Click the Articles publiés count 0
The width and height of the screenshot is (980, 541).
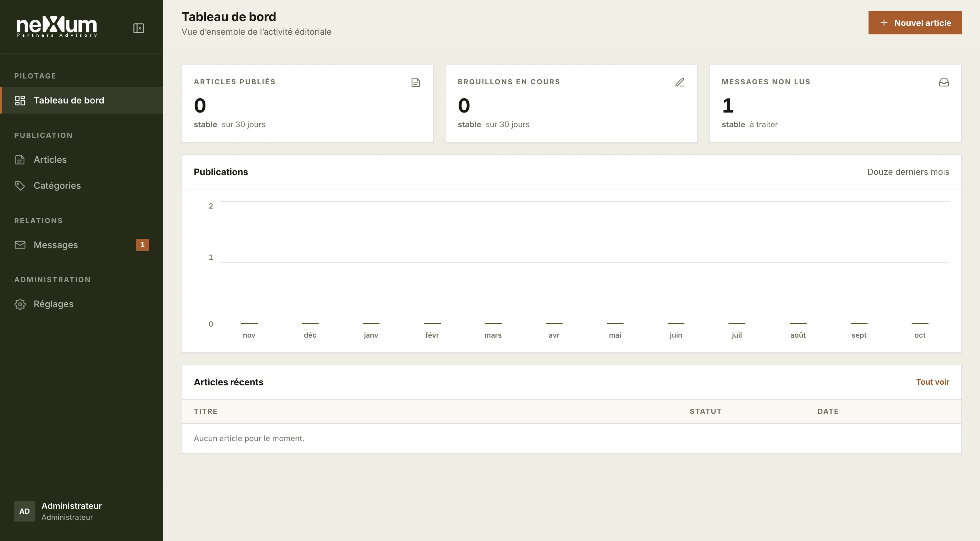200,105
